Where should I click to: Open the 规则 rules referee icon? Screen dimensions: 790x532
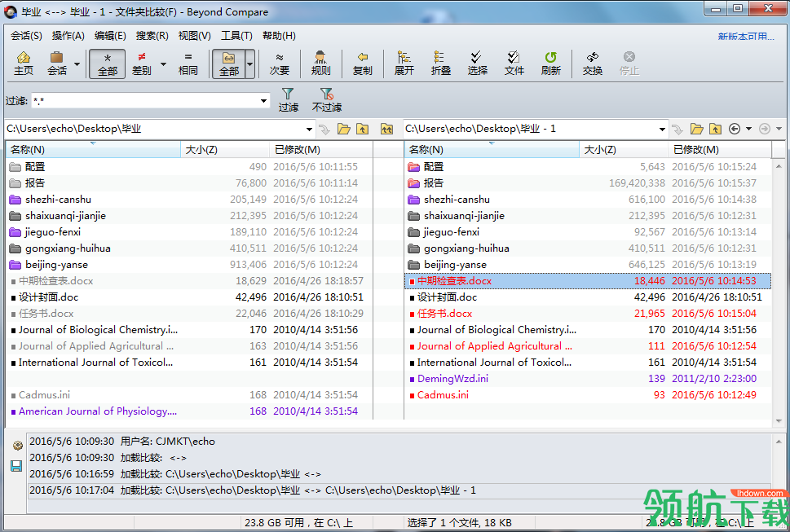[x=320, y=64]
